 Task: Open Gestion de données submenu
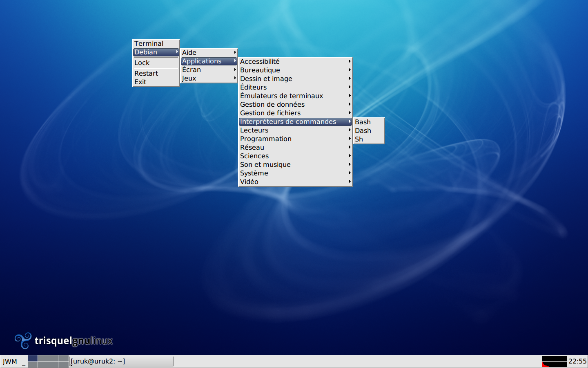point(295,104)
